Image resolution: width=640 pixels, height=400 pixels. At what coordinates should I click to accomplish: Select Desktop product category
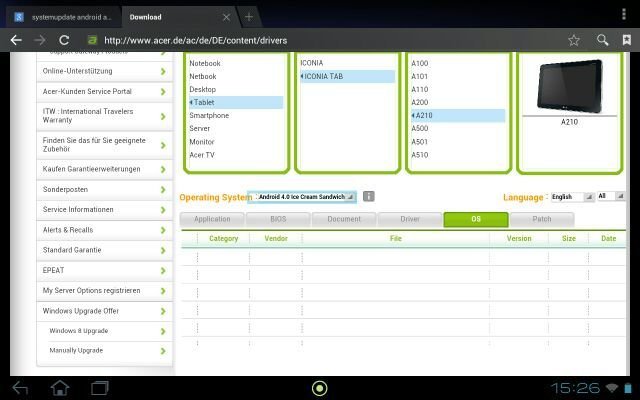(202, 89)
